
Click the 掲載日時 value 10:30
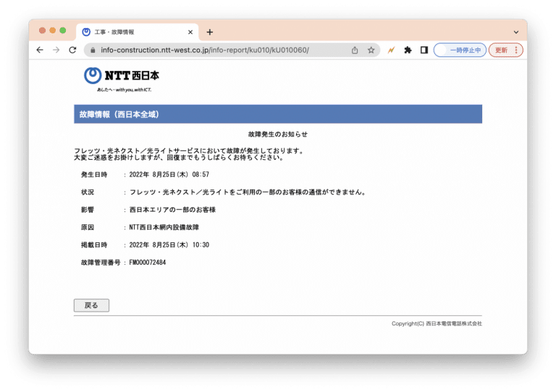click(201, 244)
